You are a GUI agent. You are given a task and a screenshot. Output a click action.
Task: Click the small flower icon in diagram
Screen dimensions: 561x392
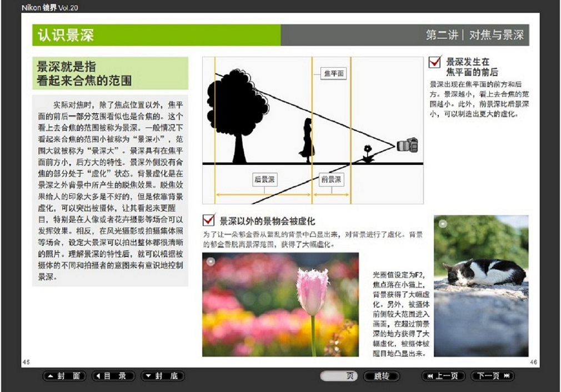pyautogui.click(x=368, y=153)
